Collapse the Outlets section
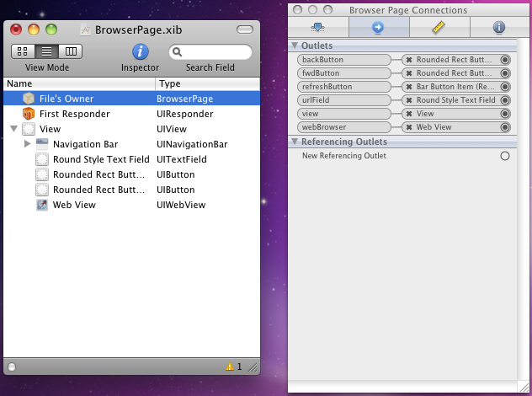532x396 pixels. point(295,45)
